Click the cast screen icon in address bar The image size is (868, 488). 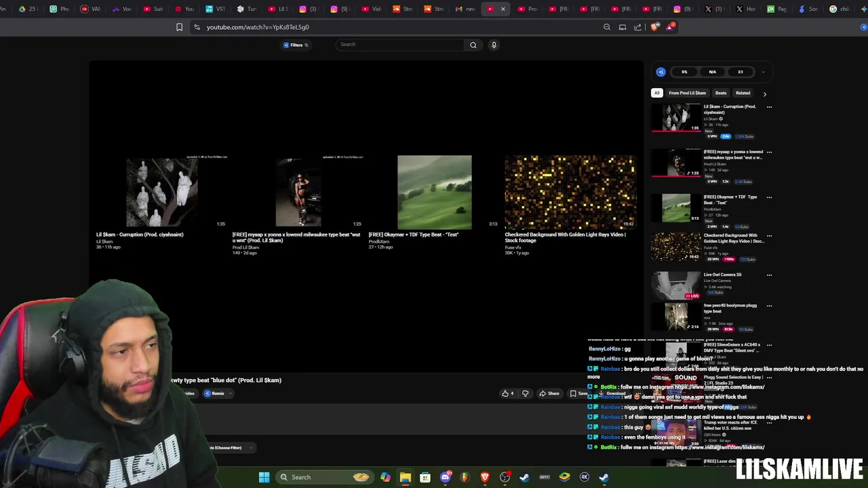pyautogui.click(x=623, y=27)
